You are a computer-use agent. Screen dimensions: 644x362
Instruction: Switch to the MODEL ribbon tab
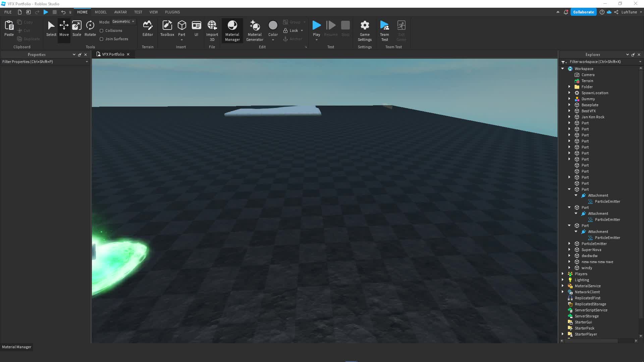click(x=101, y=12)
